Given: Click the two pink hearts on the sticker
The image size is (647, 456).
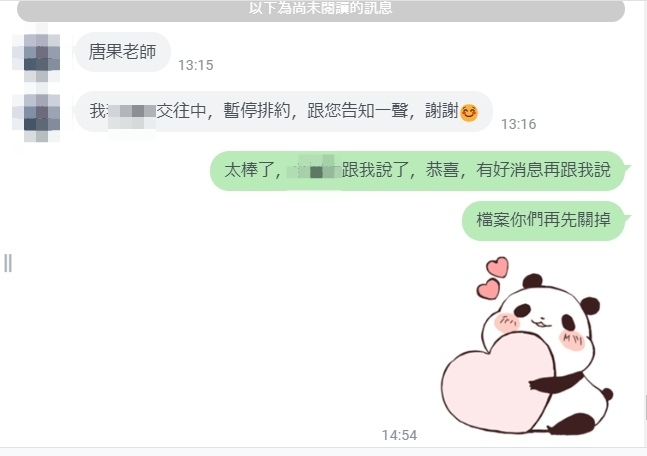Looking at the screenshot, I should (x=493, y=277).
